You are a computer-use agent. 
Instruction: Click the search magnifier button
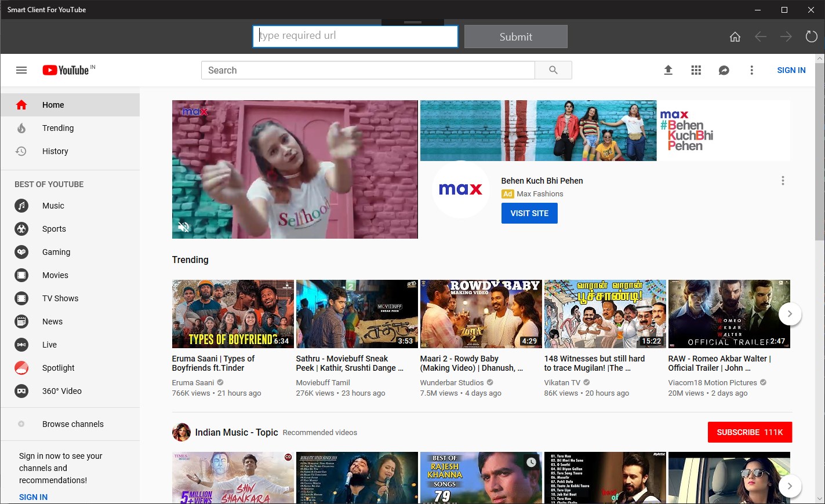click(553, 70)
